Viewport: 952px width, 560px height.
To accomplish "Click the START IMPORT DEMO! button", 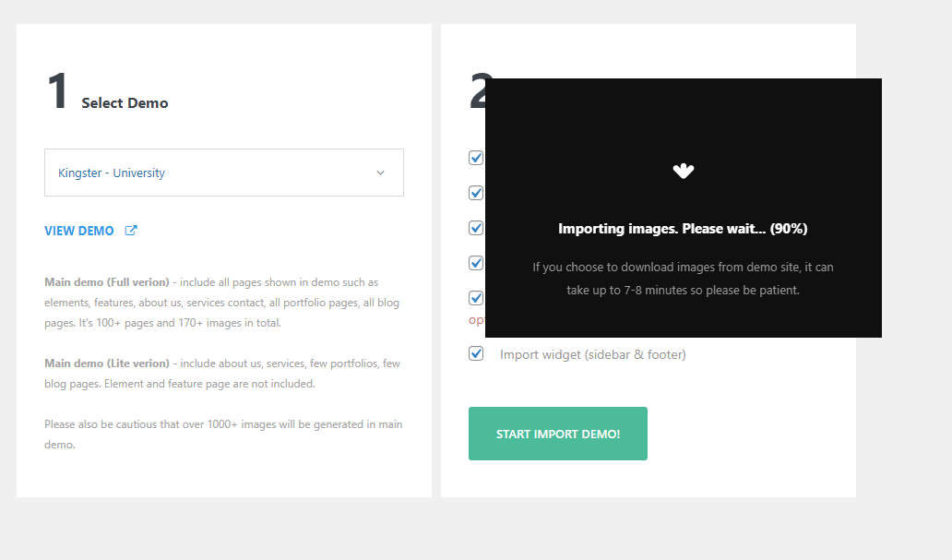I will pyautogui.click(x=558, y=434).
